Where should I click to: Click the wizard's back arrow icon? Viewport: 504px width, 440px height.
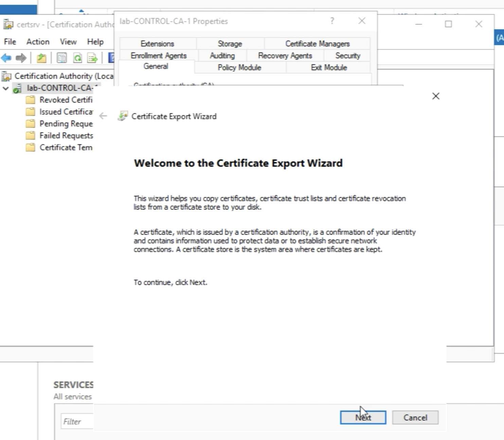tap(103, 116)
